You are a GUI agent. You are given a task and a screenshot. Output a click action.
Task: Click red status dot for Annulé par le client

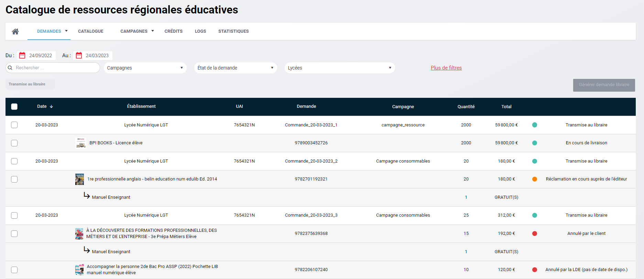[x=534, y=234]
